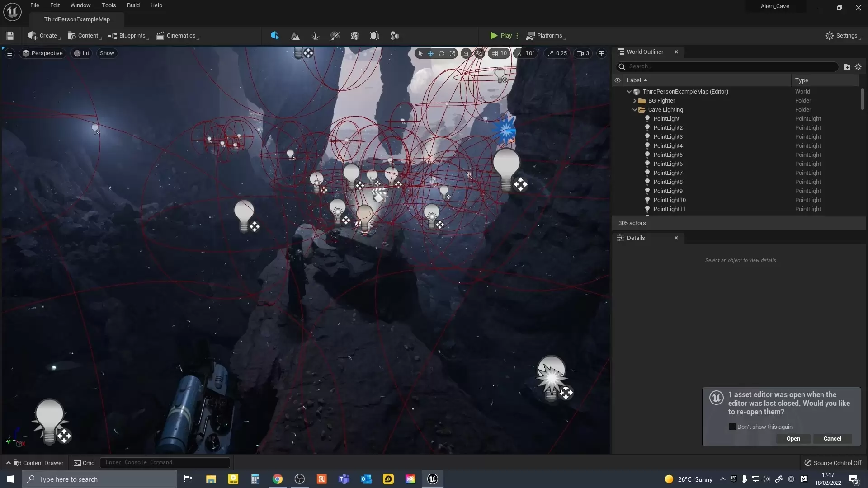Toggle grid snapping icon

tap(495, 53)
